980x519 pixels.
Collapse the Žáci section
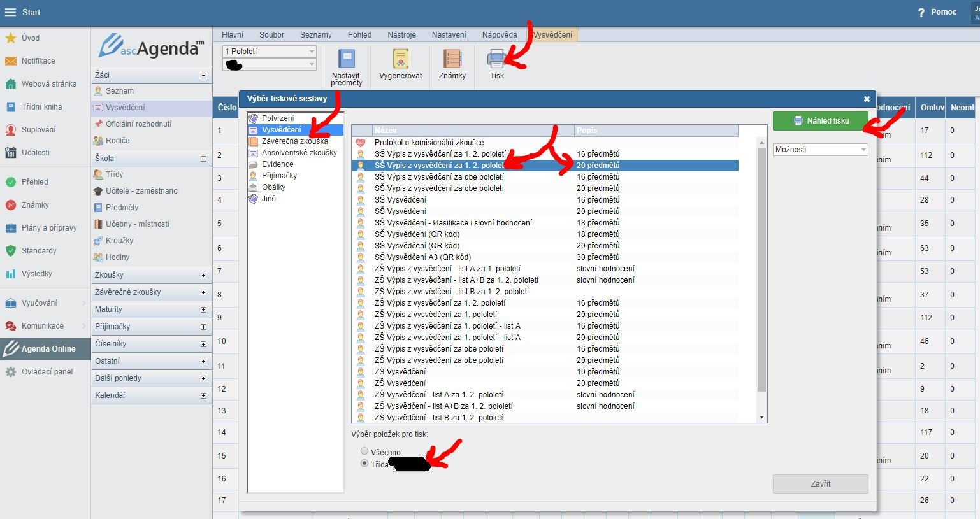coord(203,75)
